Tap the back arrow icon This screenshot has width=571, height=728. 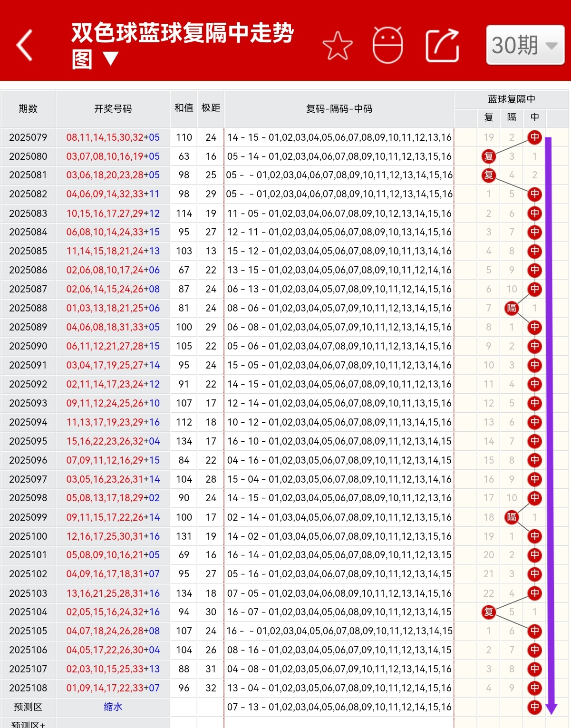[x=25, y=46]
